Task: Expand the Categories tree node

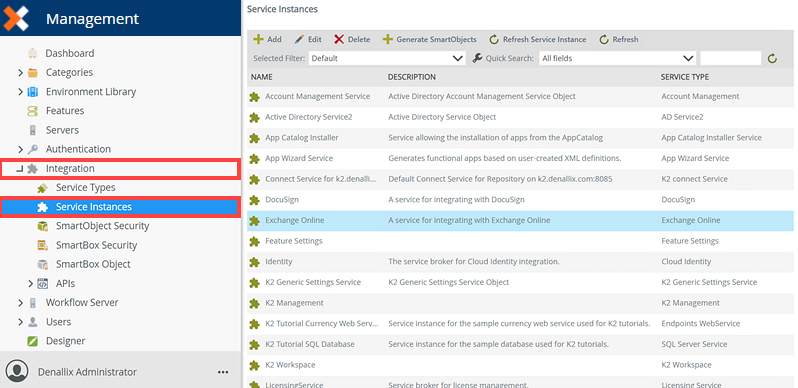Action: 20,73
